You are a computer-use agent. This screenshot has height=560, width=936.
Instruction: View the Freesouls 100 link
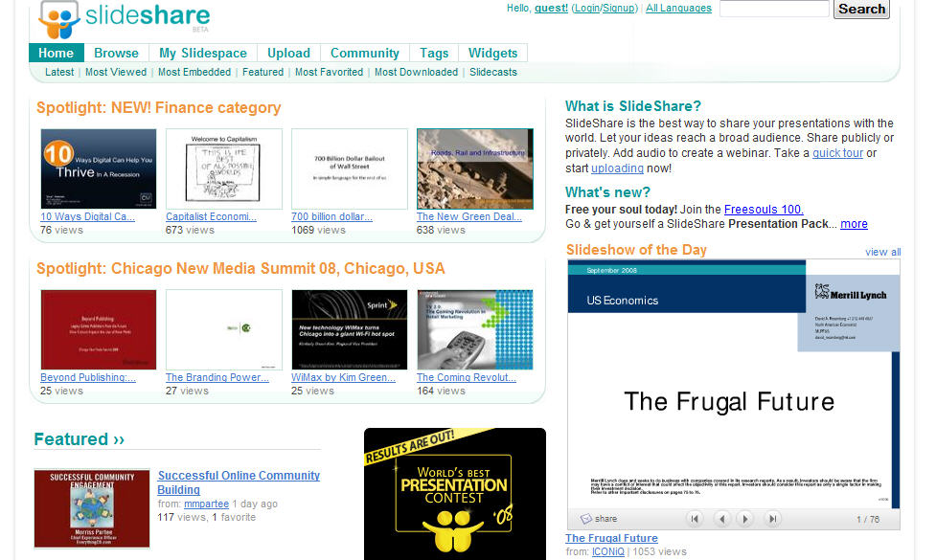(x=763, y=209)
